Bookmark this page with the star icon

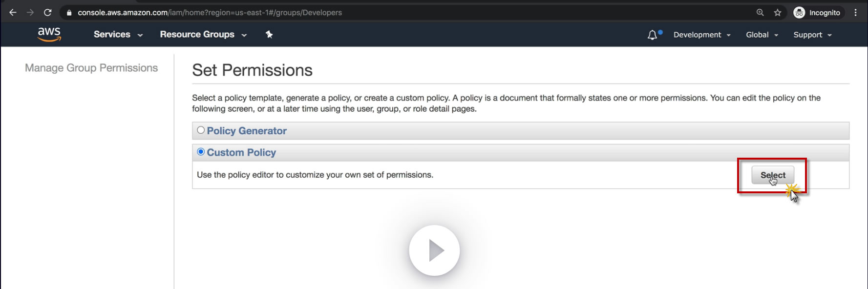pos(778,13)
